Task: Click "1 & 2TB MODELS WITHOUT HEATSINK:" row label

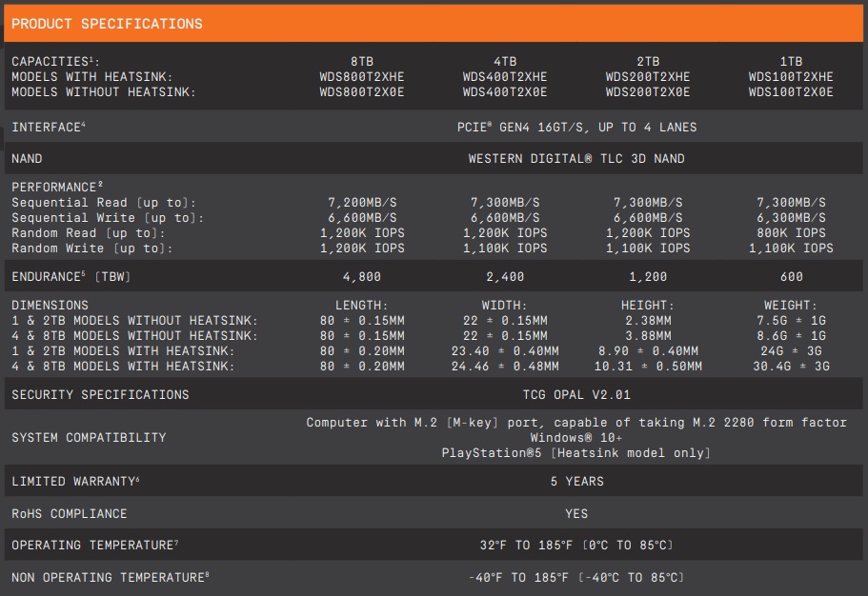Action: [x=134, y=321]
